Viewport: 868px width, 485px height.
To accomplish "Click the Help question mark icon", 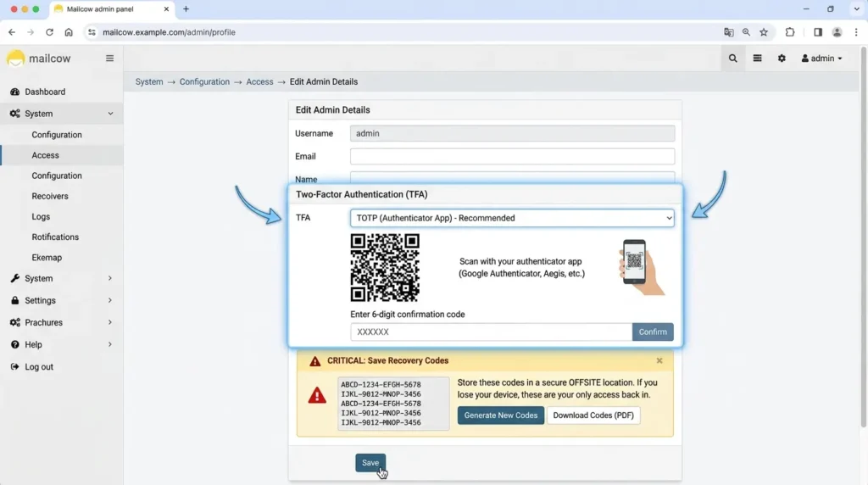I will coord(15,344).
